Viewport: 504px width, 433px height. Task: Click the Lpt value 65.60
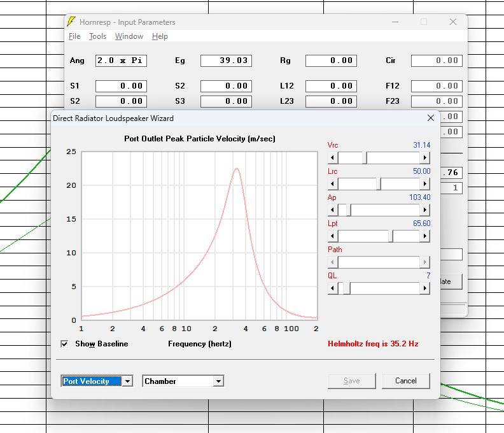click(x=421, y=224)
